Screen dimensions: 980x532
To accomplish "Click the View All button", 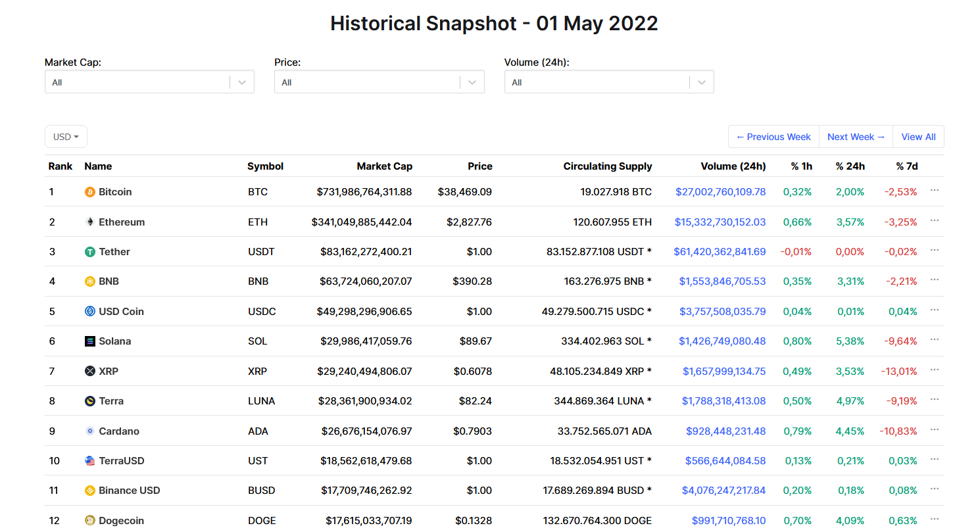I will click(x=919, y=137).
